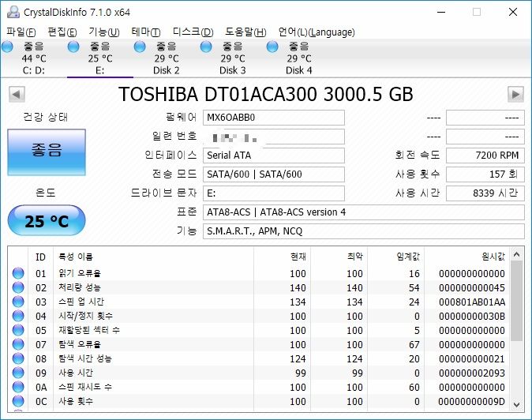The image size is (532, 420).
Task: Open the 언어(L)(Language) menu
Action: 317,32
